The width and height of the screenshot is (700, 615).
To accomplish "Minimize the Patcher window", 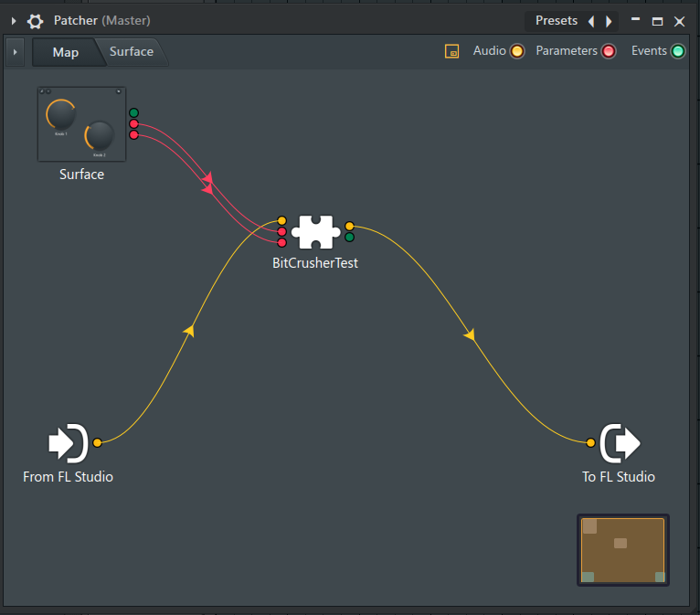I will pyautogui.click(x=635, y=19).
